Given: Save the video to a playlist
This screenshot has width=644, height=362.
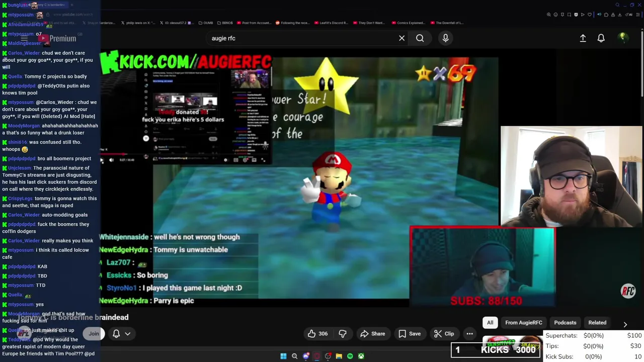Looking at the screenshot, I should click(x=410, y=333).
